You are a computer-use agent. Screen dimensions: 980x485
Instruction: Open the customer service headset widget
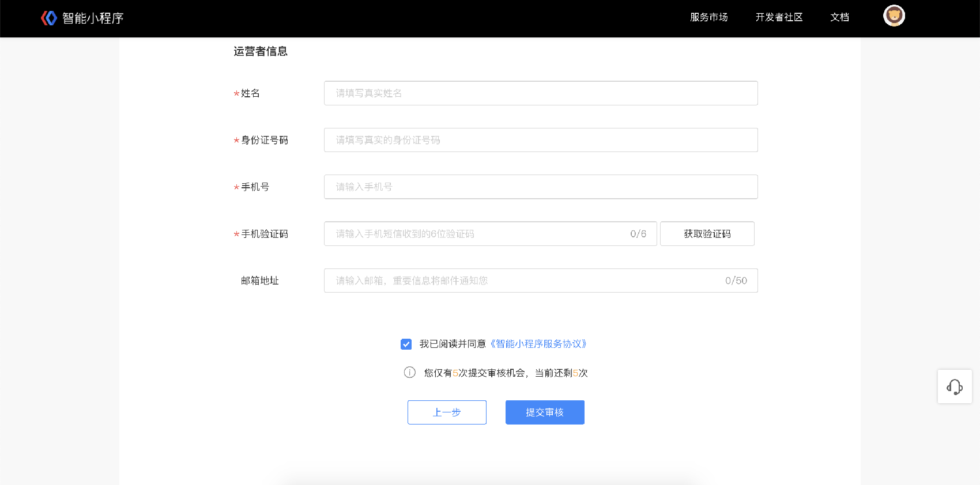(x=955, y=387)
